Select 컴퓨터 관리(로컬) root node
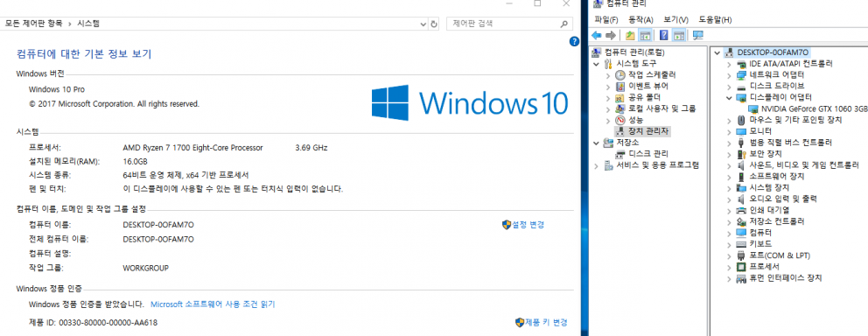868x336 pixels. (634, 52)
